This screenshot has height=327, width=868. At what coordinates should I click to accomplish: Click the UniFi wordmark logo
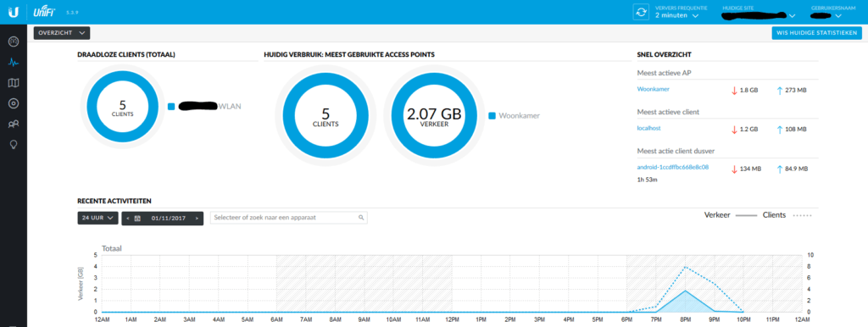[x=43, y=12]
